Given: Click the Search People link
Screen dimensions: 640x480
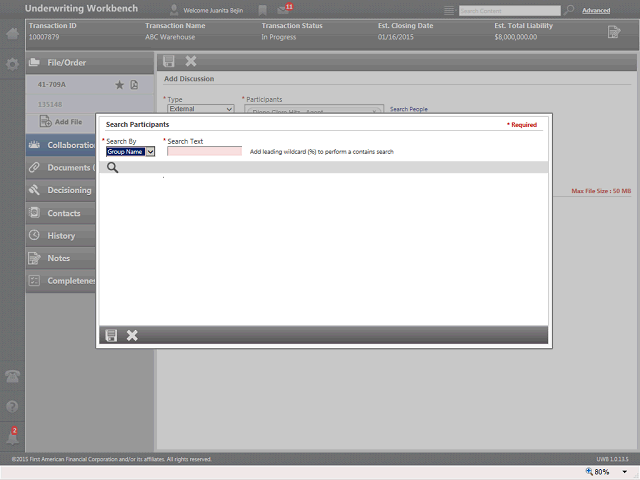Looking at the screenshot, I should tap(409, 109).
